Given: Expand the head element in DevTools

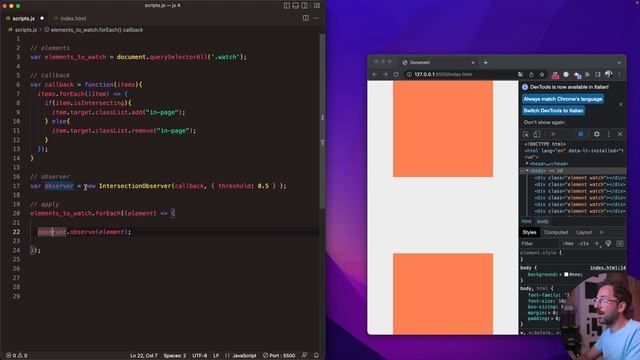Looking at the screenshot, I should tap(527, 164).
